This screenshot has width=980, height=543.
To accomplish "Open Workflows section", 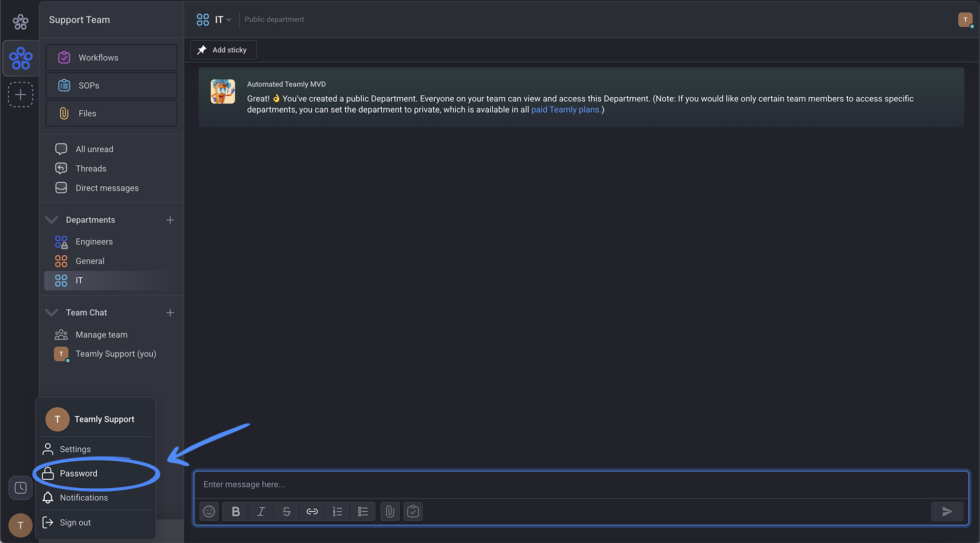I will [111, 58].
